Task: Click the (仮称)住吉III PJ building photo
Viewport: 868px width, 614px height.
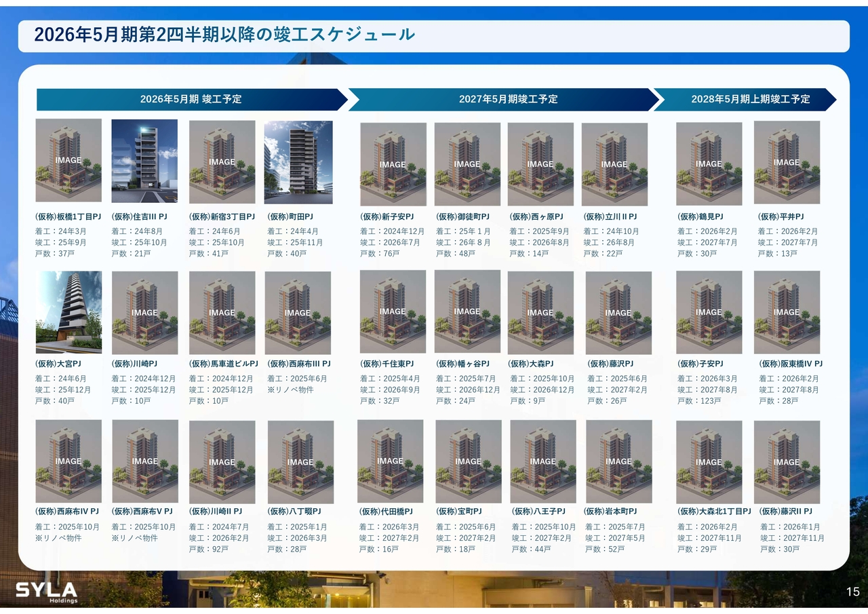Action: pos(144,161)
